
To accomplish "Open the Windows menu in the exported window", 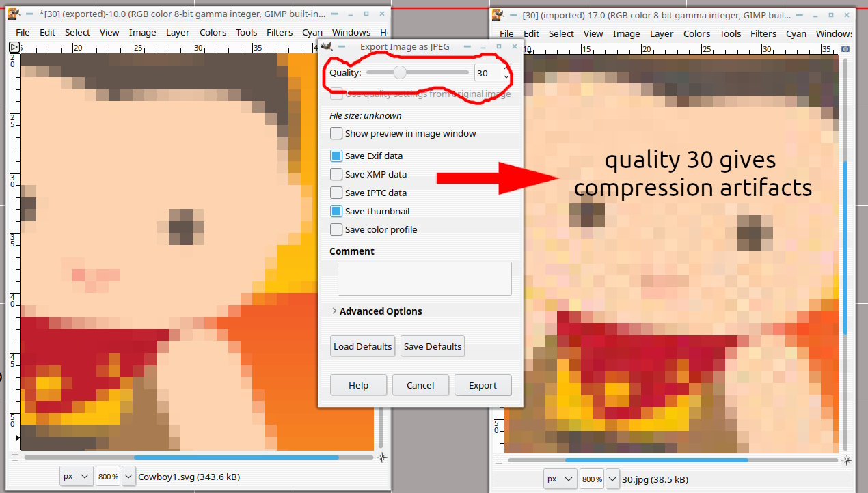I will (351, 32).
